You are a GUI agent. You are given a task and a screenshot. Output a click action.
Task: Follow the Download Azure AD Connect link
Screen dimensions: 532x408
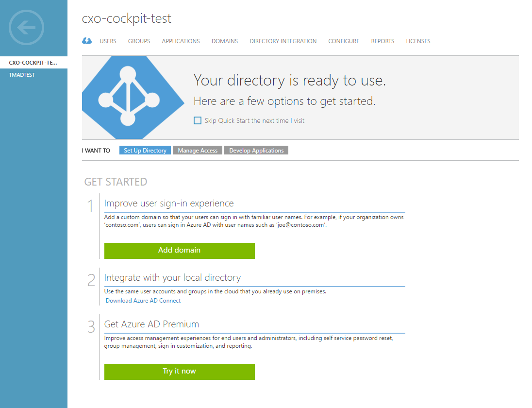tap(143, 301)
